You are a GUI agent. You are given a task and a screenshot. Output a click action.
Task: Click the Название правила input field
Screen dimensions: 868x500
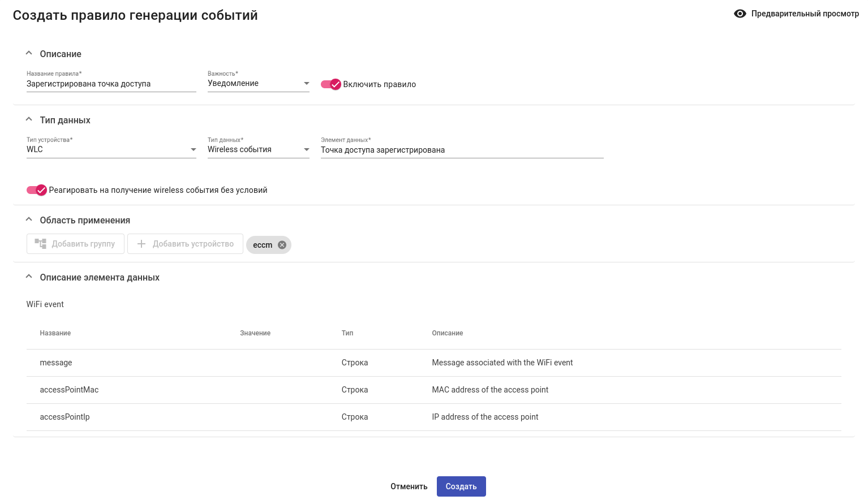[111, 84]
